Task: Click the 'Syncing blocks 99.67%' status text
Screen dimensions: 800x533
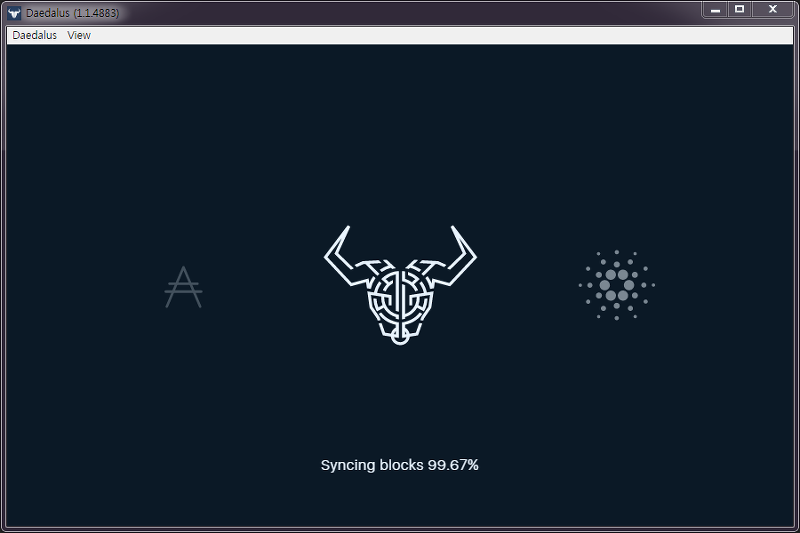Action: click(x=399, y=465)
